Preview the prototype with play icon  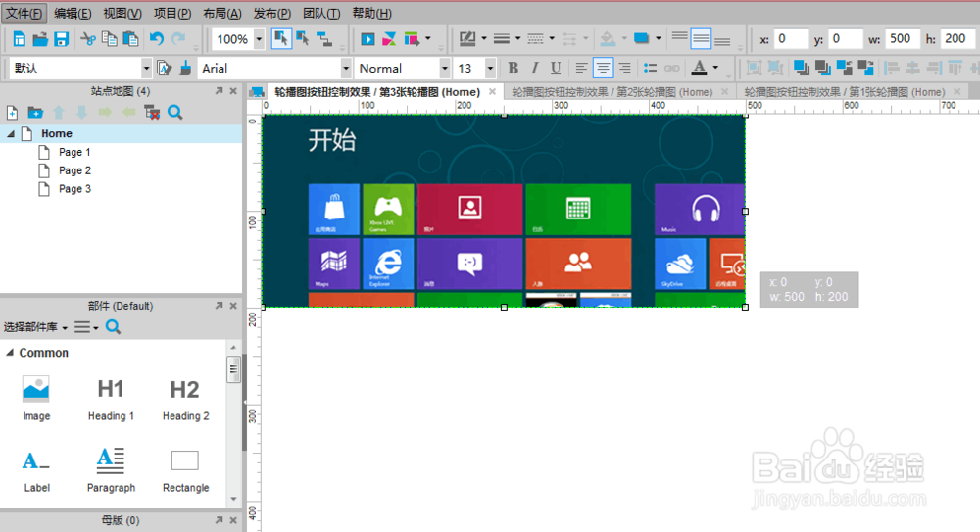[367, 39]
